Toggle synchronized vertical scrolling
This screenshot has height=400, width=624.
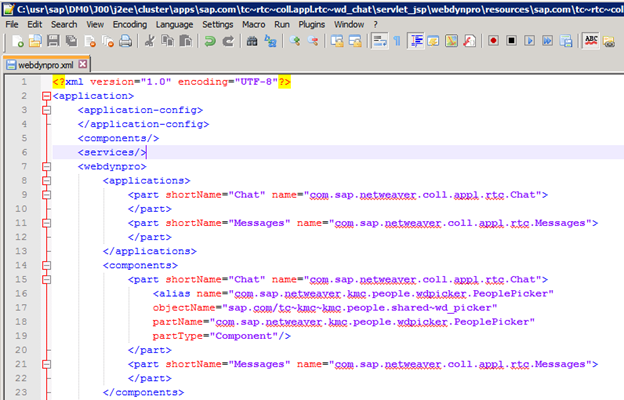tap(337, 41)
